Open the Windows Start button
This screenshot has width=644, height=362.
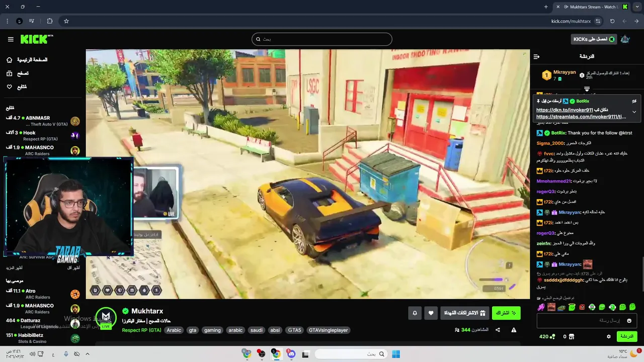(x=396, y=354)
